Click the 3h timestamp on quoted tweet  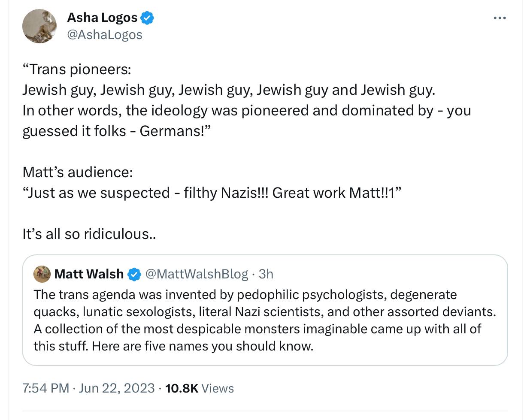[266, 274]
